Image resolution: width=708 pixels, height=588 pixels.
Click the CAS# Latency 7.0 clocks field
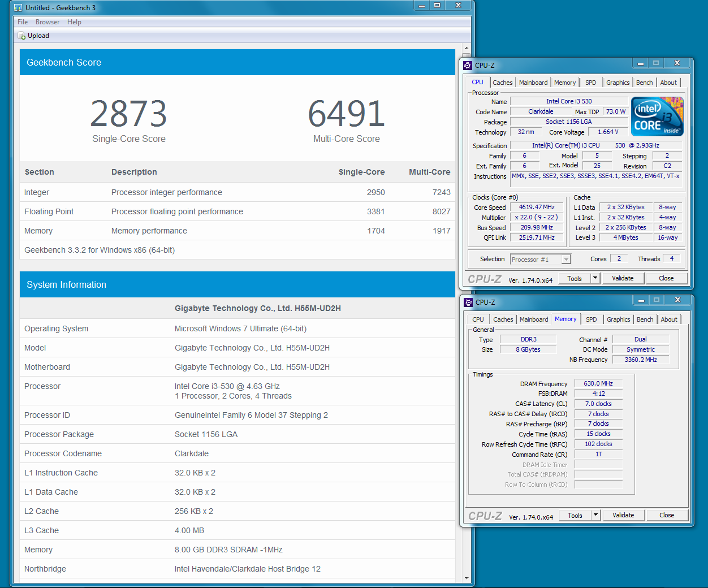point(598,404)
